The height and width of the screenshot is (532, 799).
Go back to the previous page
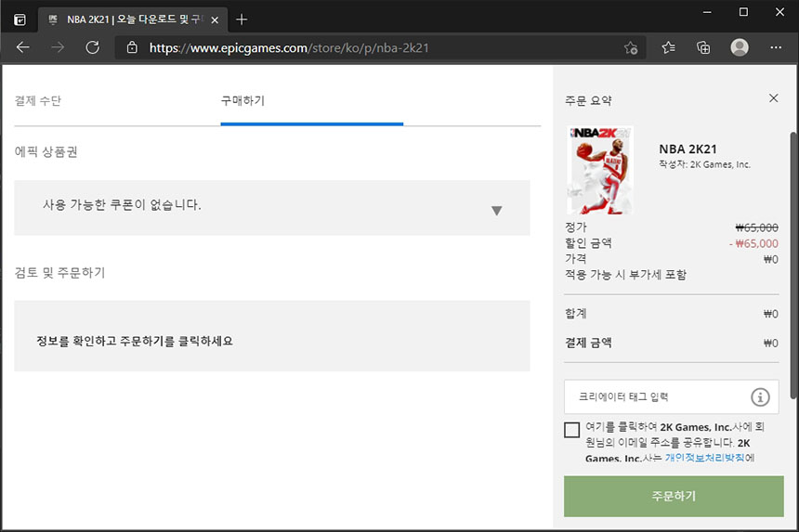[x=23, y=47]
